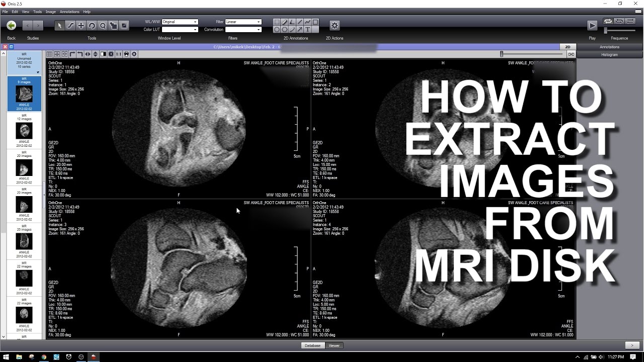Open the Help menu

87,12
